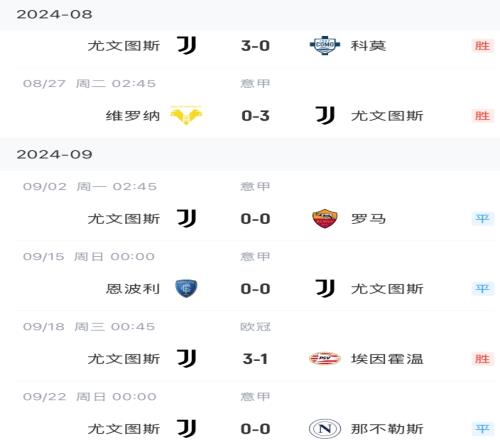Click the 2024-08 month header
The width and height of the screenshot is (500, 440).
(54, 14)
